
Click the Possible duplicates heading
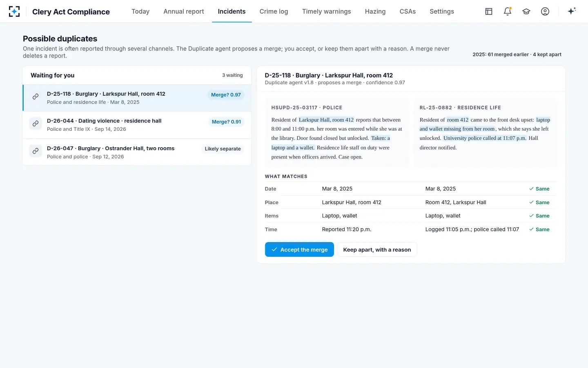pyautogui.click(x=60, y=39)
